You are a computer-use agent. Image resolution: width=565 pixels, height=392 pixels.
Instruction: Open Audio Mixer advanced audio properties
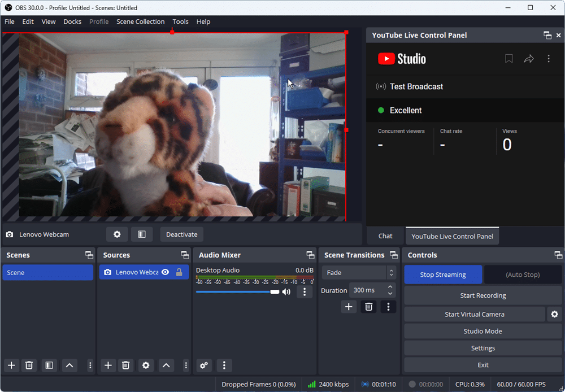(204, 365)
